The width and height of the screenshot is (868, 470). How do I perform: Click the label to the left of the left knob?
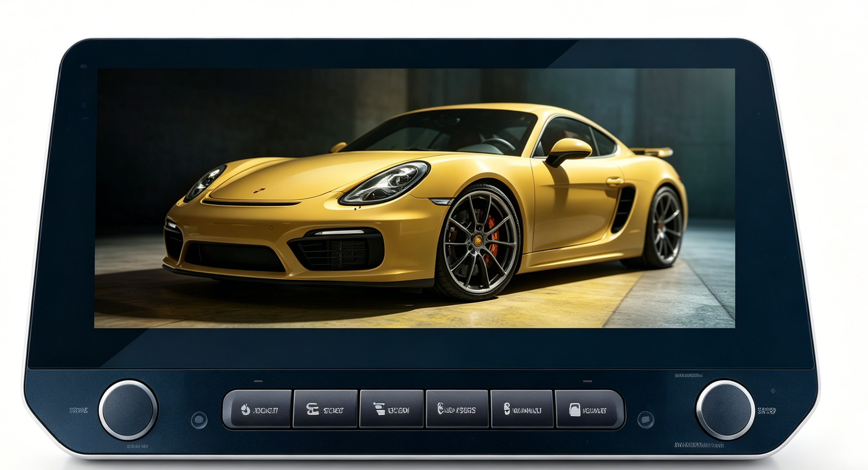coord(78,410)
